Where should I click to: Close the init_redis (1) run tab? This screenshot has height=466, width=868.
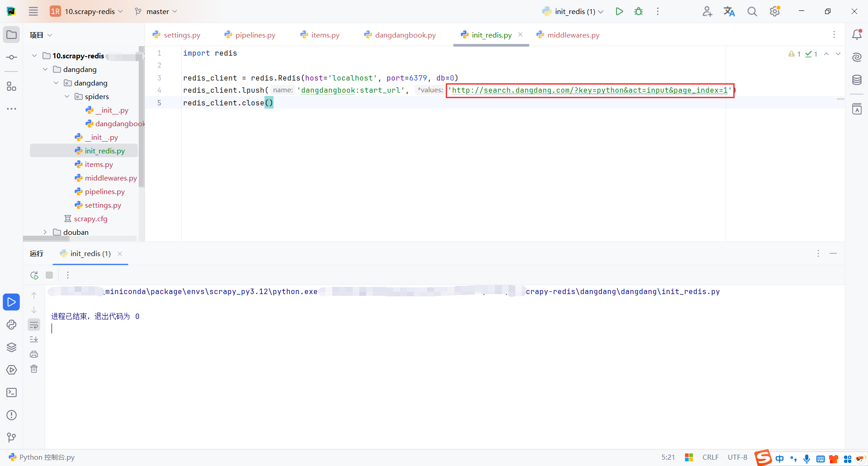[120, 254]
